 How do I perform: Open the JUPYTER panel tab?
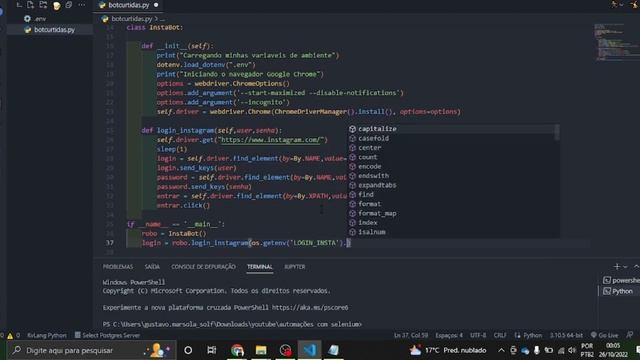pyautogui.click(x=294, y=267)
